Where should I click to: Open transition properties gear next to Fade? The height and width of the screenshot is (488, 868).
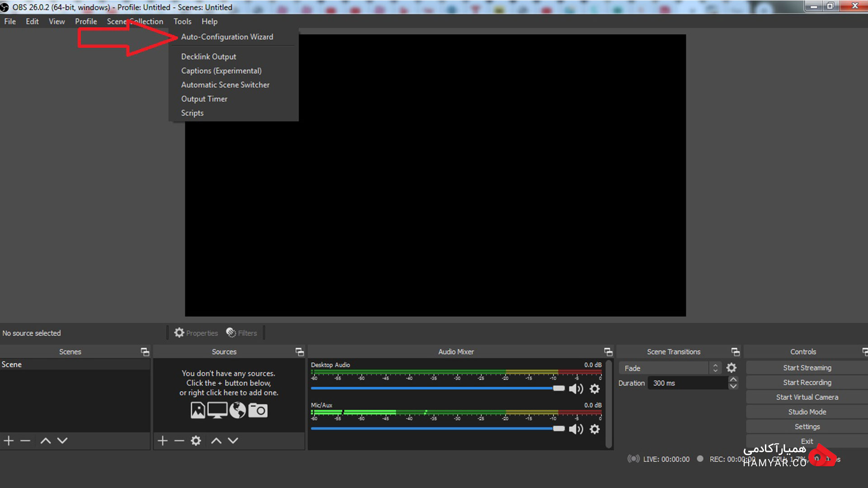731,368
